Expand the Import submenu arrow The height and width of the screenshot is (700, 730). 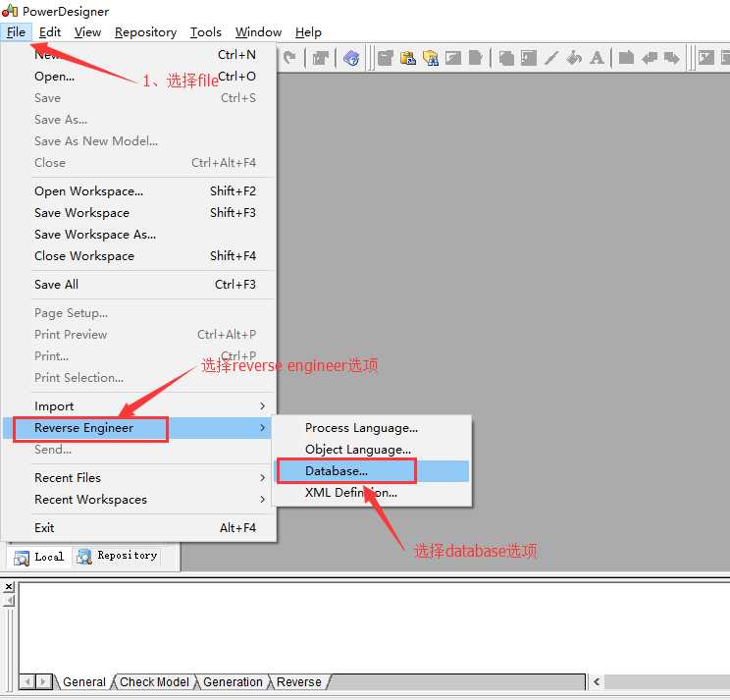point(263,406)
